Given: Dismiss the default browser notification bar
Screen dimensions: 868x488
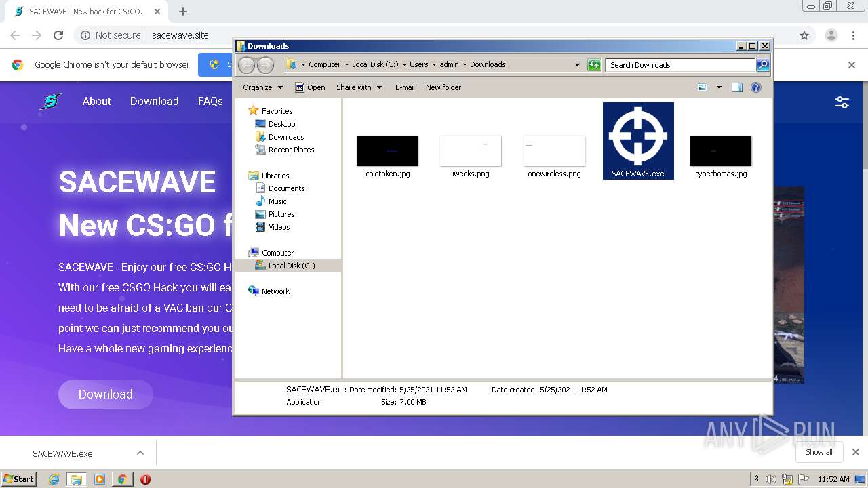Looking at the screenshot, I should click(852, 65).
